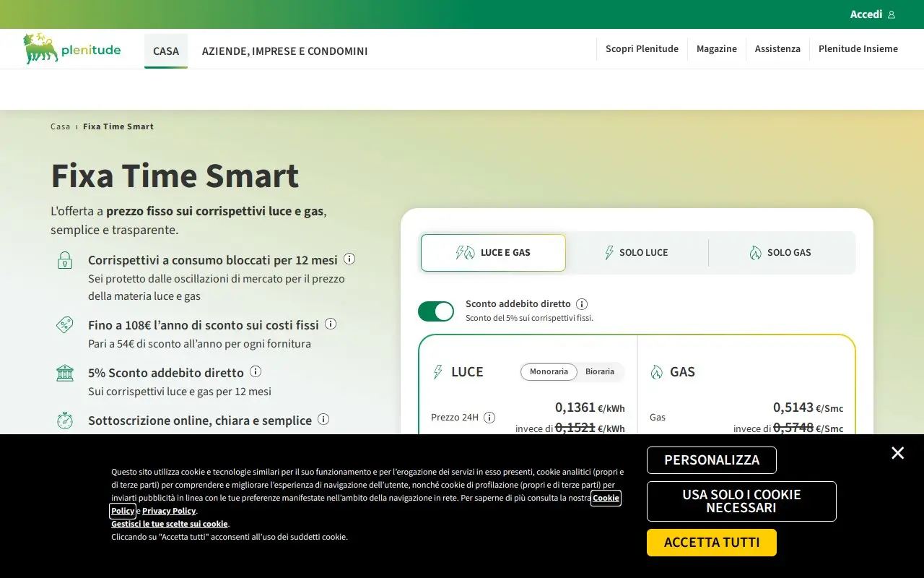This screenshot has height=578, width=924.
Task: Open the Assistenza menu
Action: (x=777, y=48)
